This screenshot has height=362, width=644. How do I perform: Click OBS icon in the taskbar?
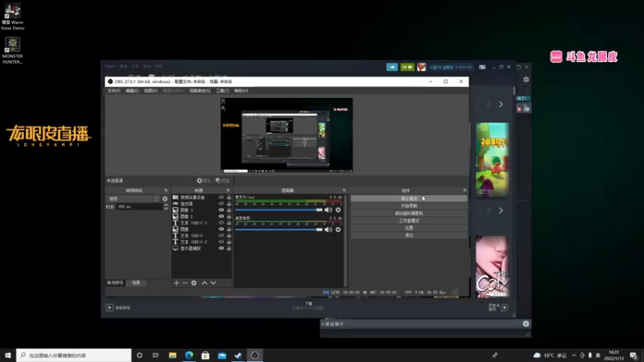(x=254, y=356)
